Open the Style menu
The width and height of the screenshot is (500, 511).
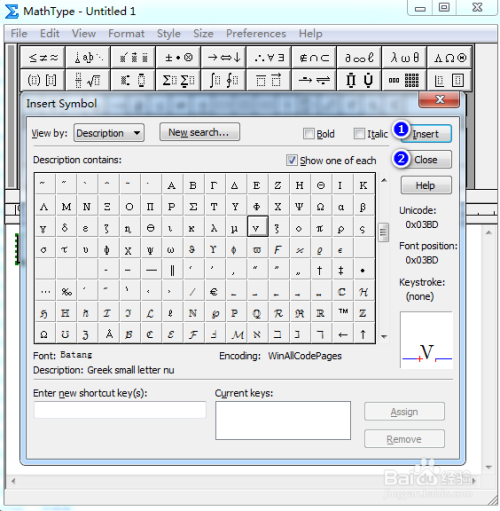(169, 34)
